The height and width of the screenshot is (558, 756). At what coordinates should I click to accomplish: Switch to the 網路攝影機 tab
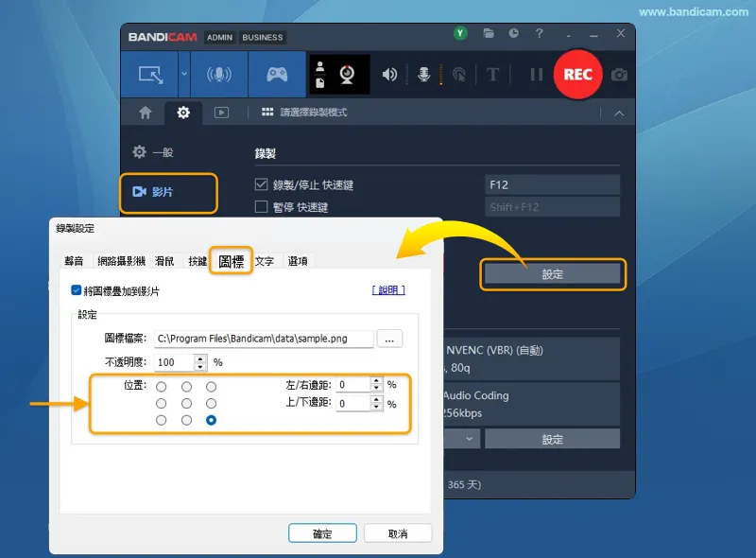click(x=121, y=261)
